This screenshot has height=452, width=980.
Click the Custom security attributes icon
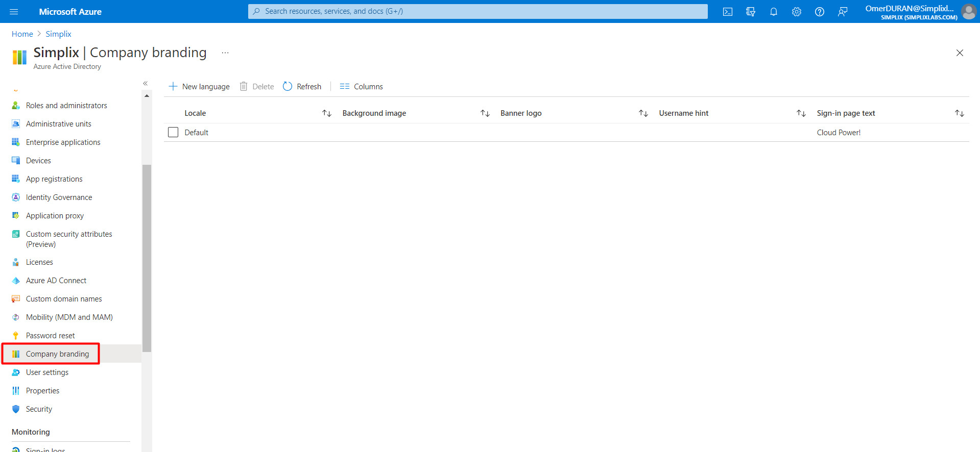coord(16,234)
